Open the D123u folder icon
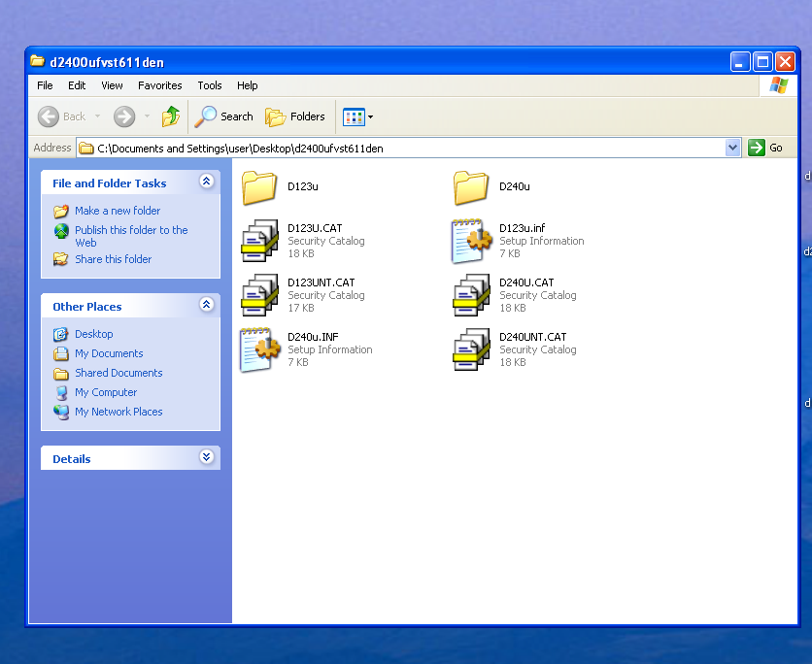Image resolution: width=812 pixels, height=664 pixels. [x=259, y=187]
